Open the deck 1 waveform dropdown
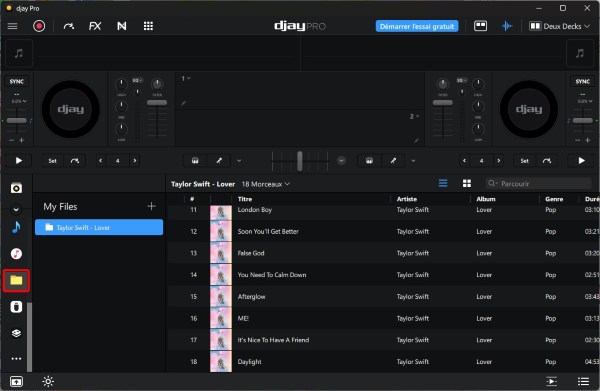The width and height of the screenshot is (600, 391). click(186, 78)
